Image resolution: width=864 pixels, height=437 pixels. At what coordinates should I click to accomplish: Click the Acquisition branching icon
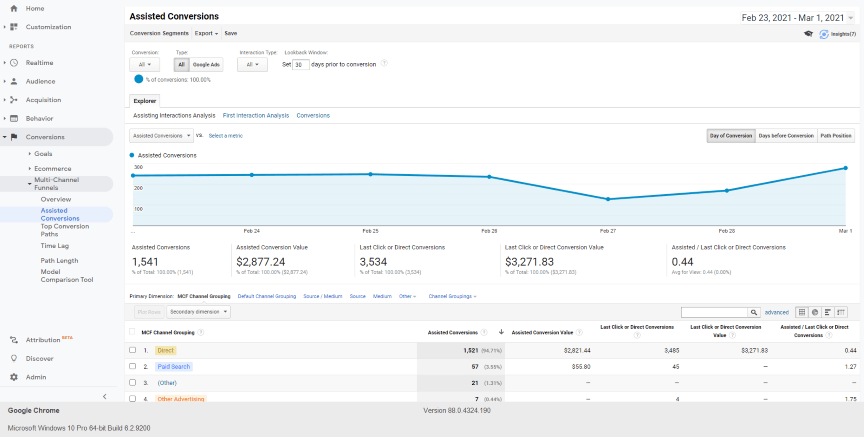click(x=14, y=100)
